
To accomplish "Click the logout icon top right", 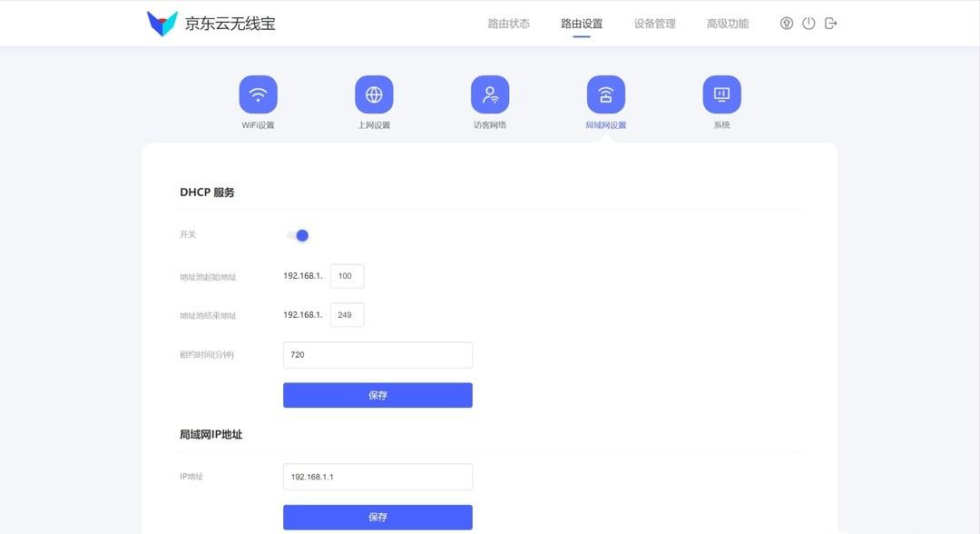I will pos(830,23).
